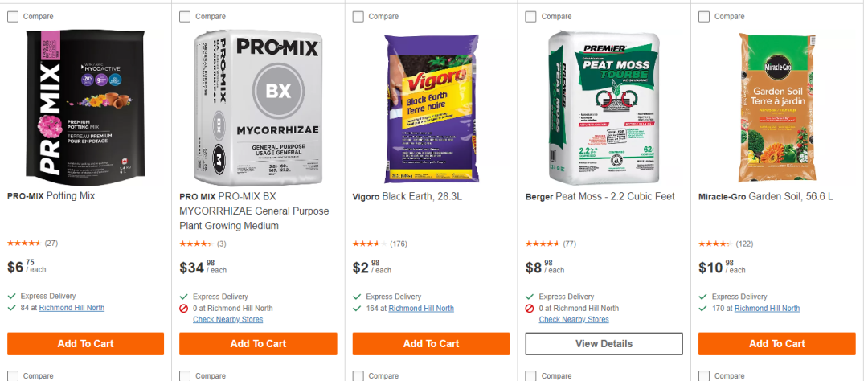Open PRO-MIX Potting Mix product image
This screenshot has width=868, height=381.
click(85, 104)
